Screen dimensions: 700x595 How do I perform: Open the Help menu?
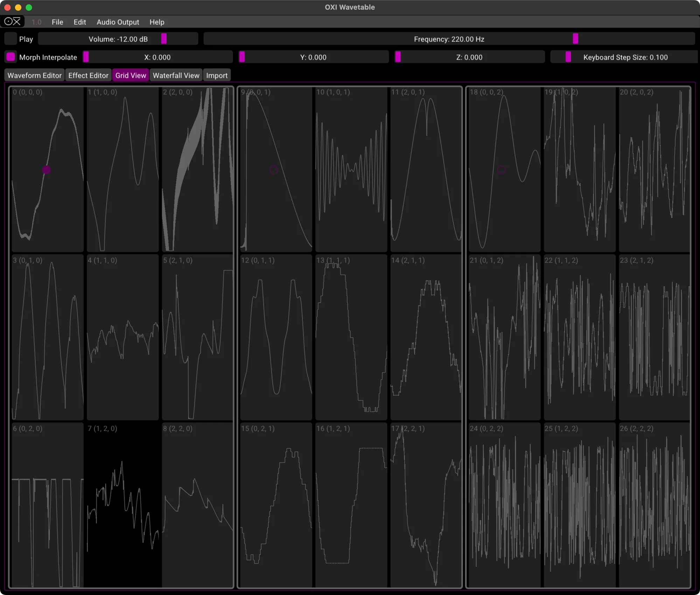coord(157,22)
